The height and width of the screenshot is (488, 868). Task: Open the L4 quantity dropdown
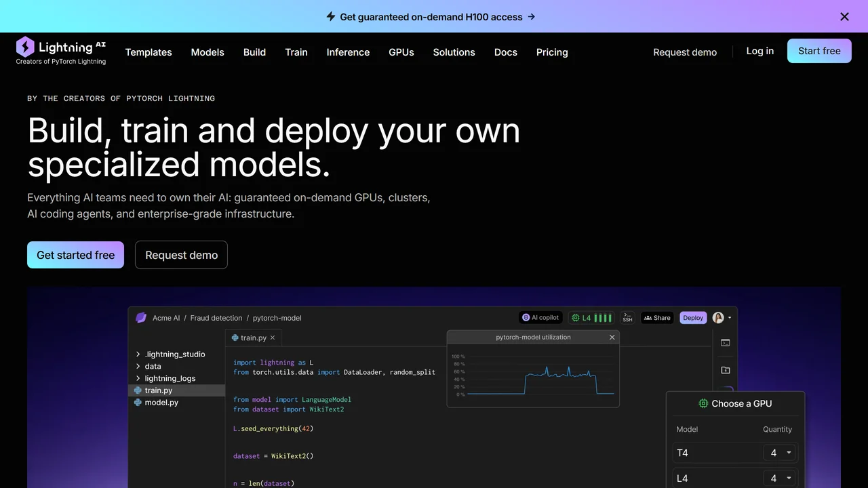coord(780,478)
